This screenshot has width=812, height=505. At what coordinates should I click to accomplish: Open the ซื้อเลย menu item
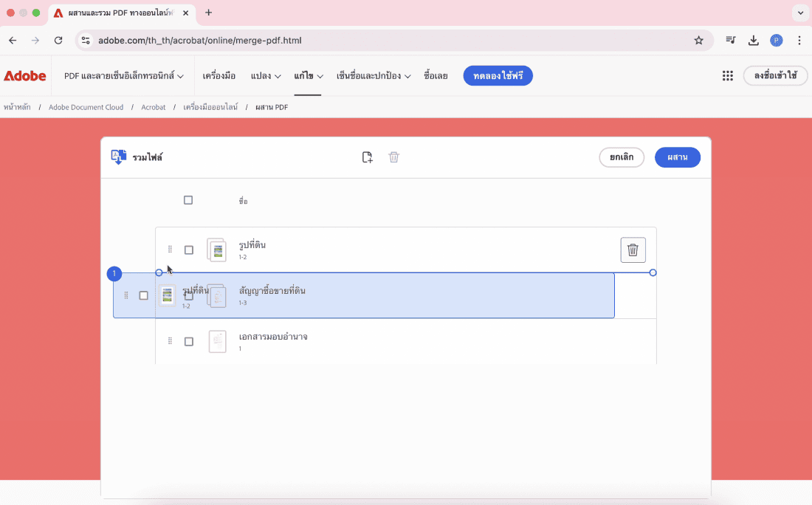tap(436, 76)
